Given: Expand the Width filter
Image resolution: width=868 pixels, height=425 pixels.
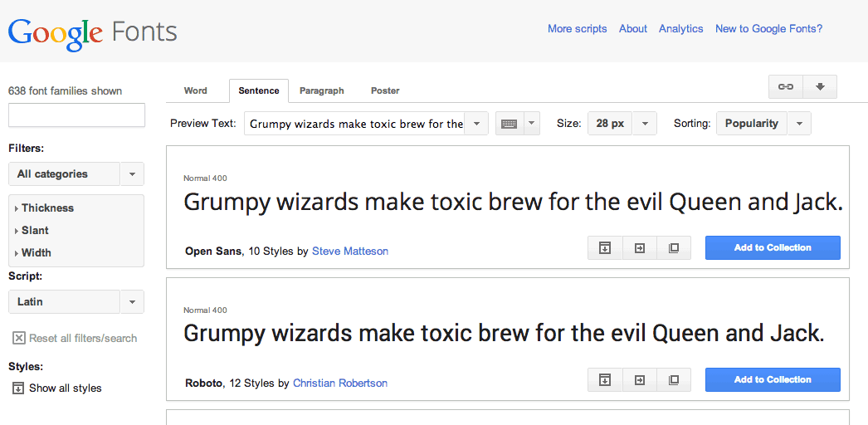Looking at the screenshot, I should (33, 252).
